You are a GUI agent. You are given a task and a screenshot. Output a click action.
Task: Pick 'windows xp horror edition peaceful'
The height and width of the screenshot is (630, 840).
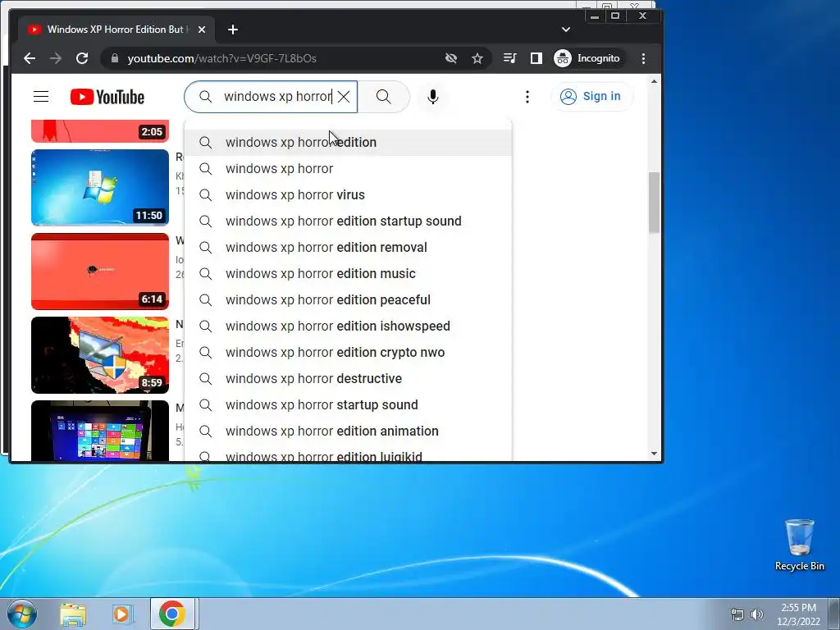[x=348, y=300]
